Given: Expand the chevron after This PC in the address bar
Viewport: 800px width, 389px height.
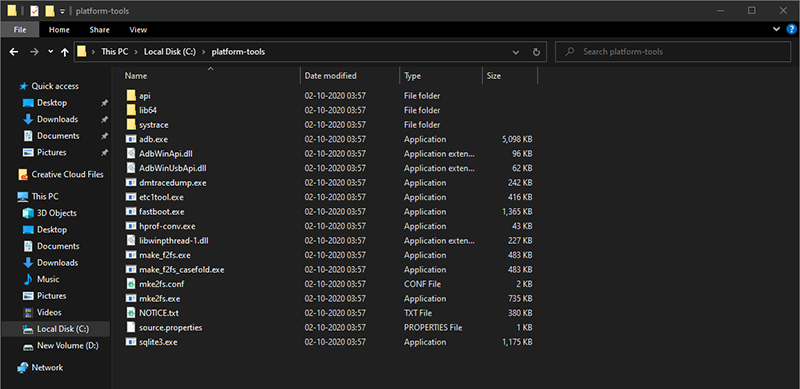Looking at the screenshot, I should click(x=136, y=52).
